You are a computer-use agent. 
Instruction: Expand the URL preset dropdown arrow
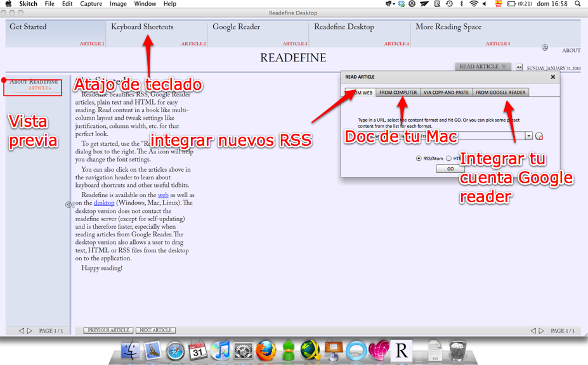click(529, 136)
